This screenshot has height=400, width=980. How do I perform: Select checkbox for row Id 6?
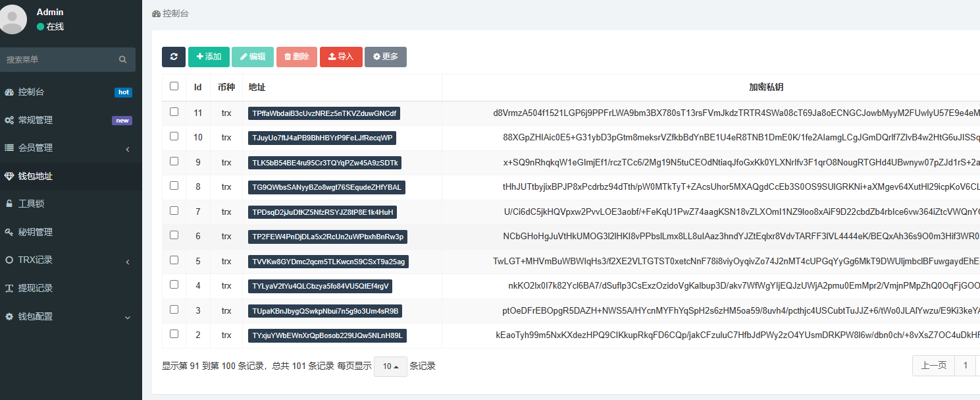pyautogui.click(x=174, y=235)
